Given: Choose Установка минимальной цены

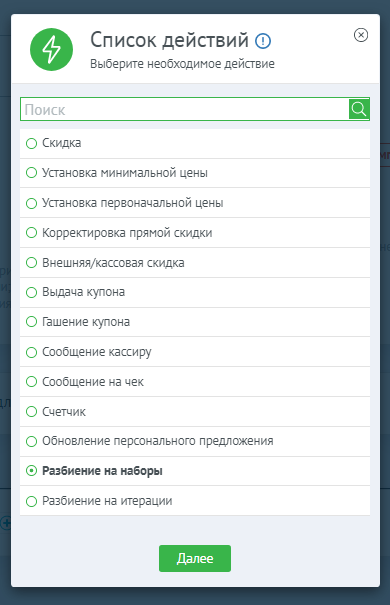Looking at the screenshot, I should pos(195,173).
